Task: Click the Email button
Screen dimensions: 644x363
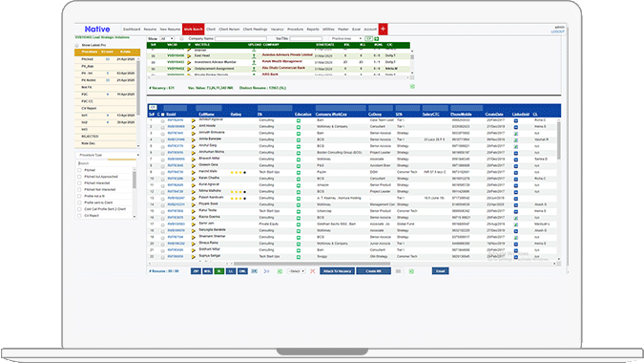Action: [x=440, y=271]
